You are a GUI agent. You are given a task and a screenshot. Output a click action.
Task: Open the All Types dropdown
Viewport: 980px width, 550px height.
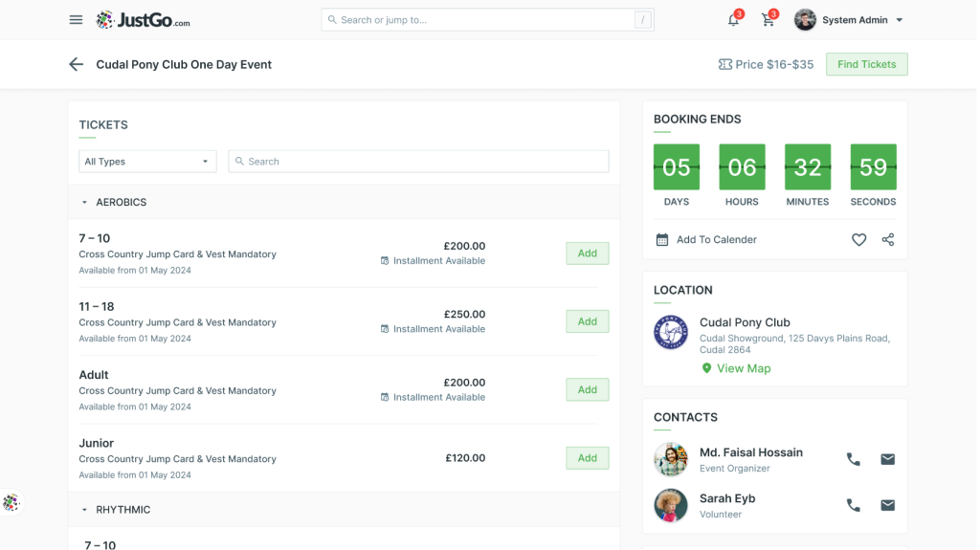pos(147,162)
